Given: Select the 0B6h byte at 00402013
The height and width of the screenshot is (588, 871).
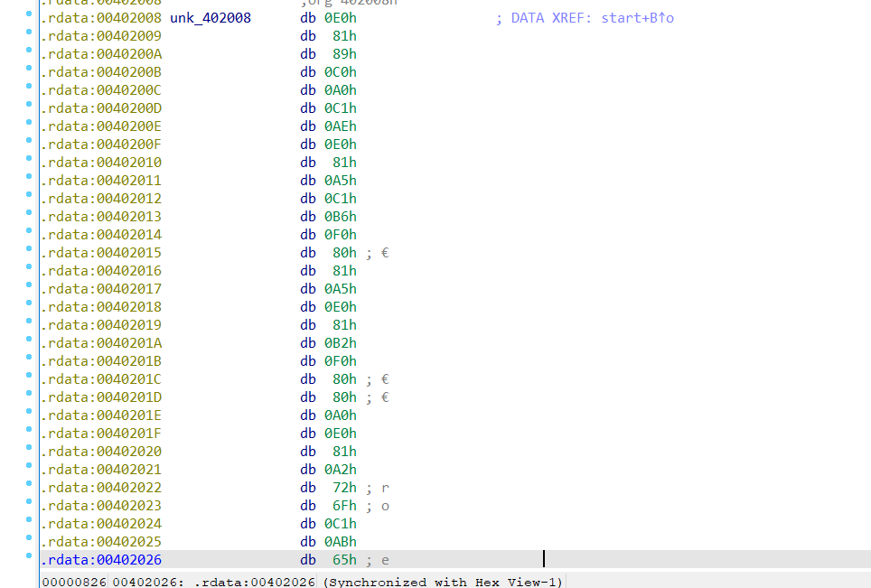Looking at the screenshot, I should coord(341,217).
